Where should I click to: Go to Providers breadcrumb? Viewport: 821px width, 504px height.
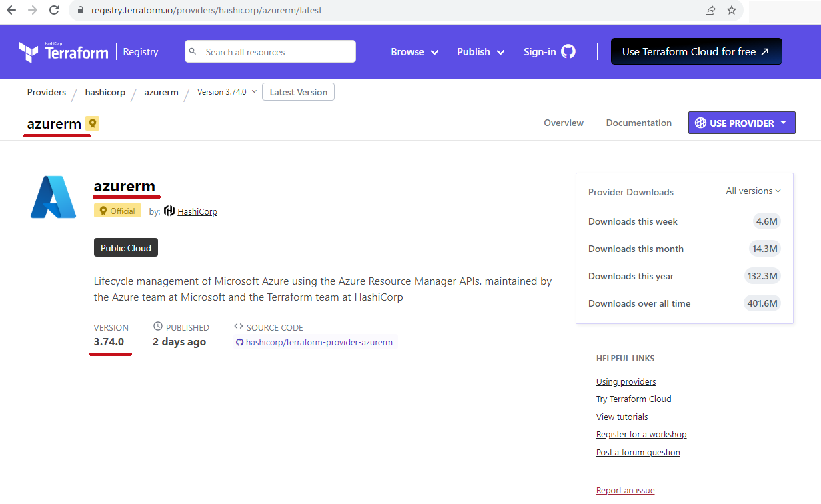[x=47, y=92]
